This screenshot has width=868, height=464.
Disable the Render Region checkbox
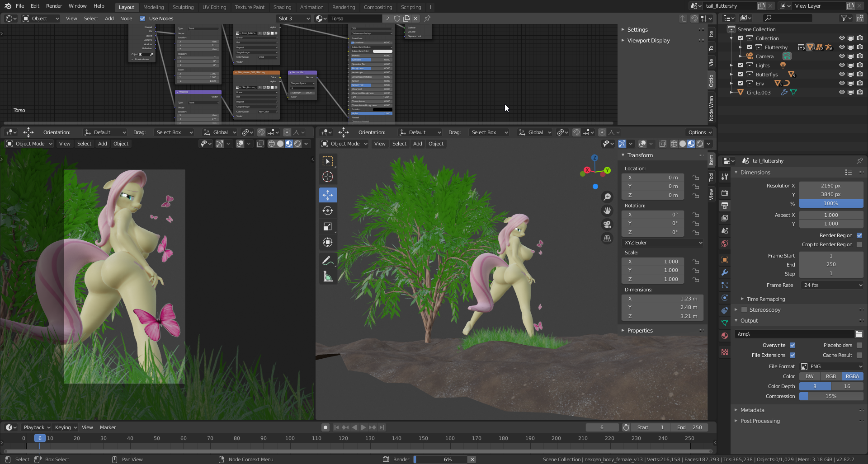click(x=859, y=235)
